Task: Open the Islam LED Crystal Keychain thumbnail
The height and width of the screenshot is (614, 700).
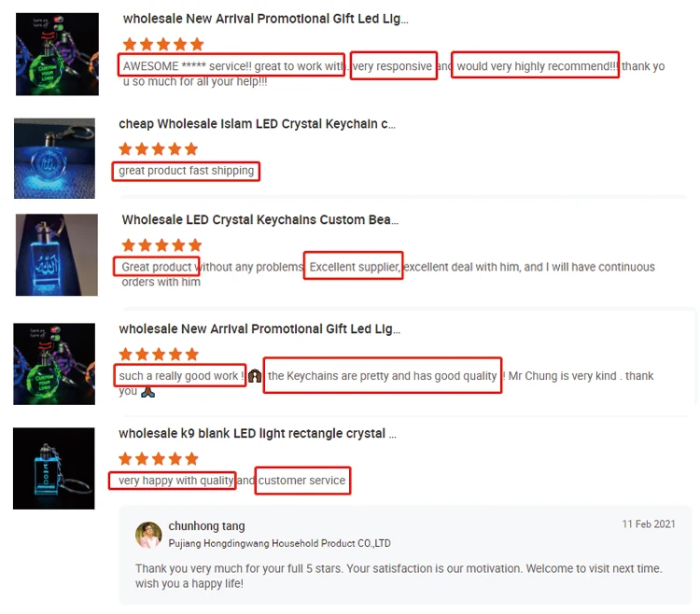Action: point(54,159)
